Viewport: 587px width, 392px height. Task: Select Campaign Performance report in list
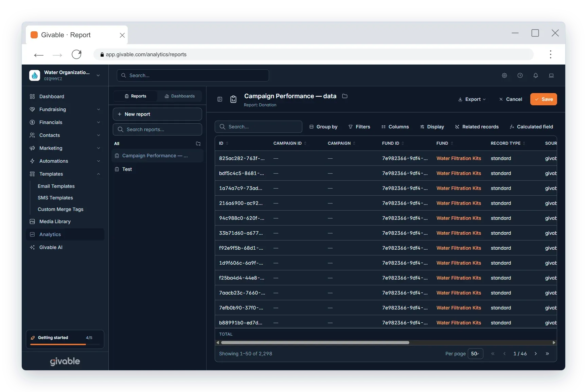click(158, 156)
